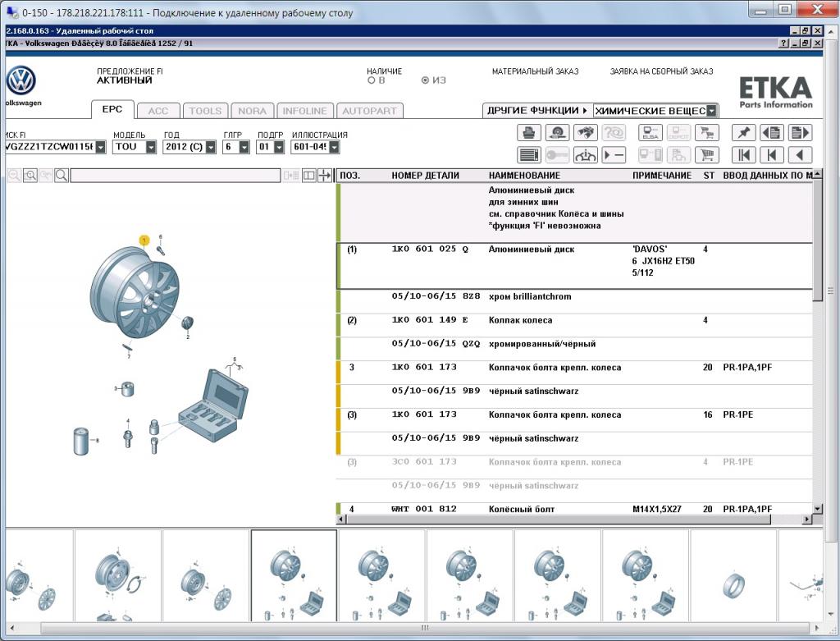Viewport: 840px width, 641px height.
Task: Select part number 1K0 601 149 E
Action: pos(430,320)
